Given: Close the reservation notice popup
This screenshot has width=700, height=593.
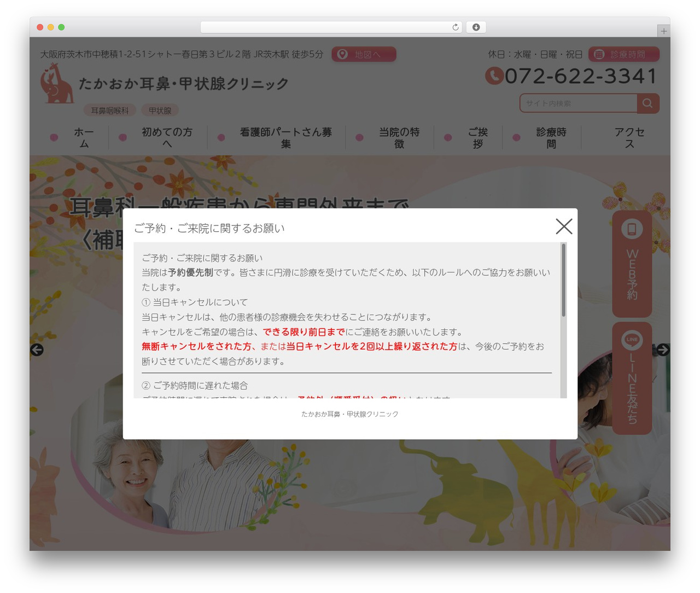Looking at the screenshot, I should pos(564,226).
